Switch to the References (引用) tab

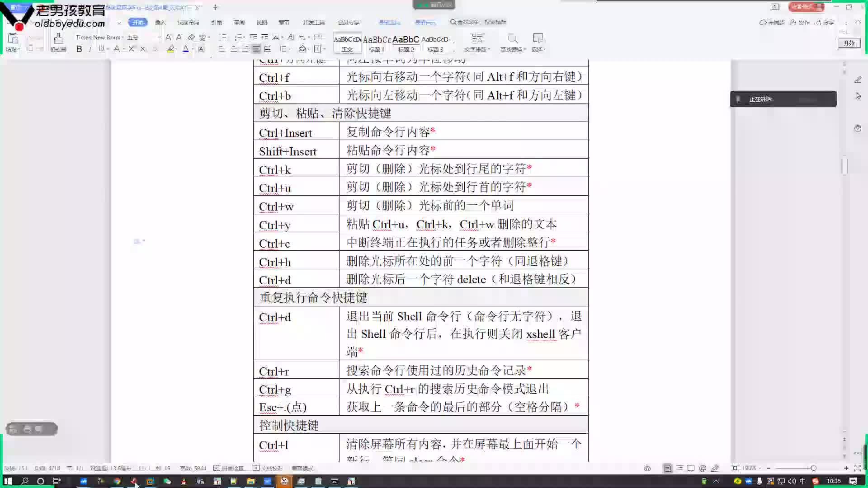point(216,22)
